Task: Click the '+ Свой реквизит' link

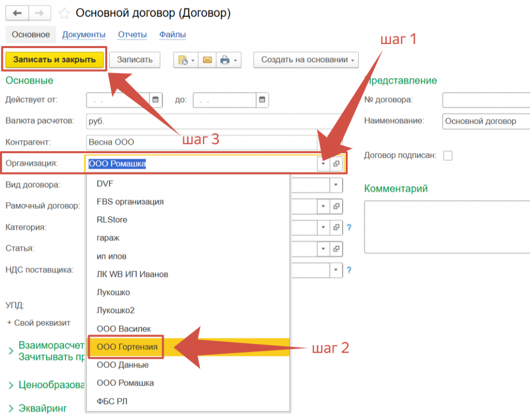Action: tap(39, 322)
